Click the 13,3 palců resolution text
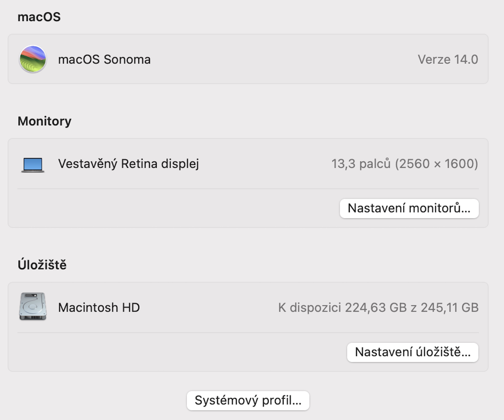Screen dimensions: 504x420 tap(404, 164)
